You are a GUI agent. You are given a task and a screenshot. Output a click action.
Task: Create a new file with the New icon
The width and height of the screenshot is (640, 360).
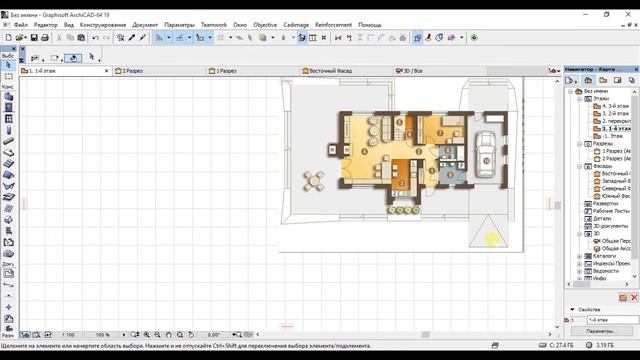click(x=8, y=38)
